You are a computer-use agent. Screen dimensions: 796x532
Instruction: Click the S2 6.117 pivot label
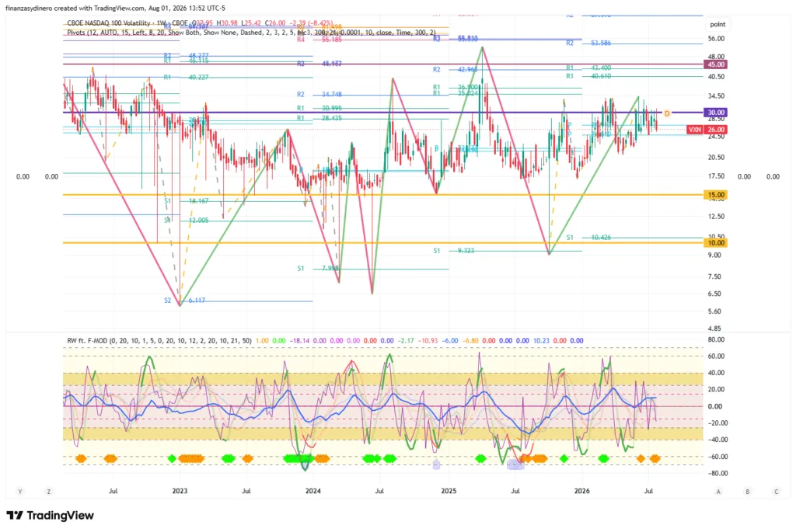coord(184,301)
